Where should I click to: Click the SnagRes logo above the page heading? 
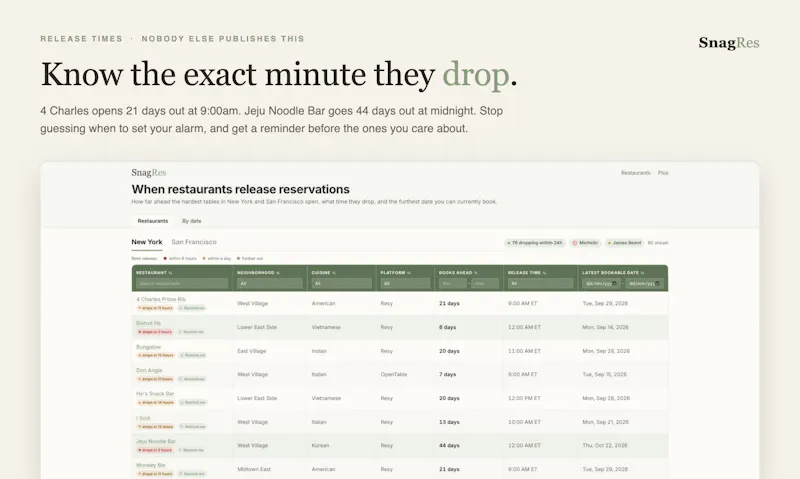pyautogui.click(x=148, y=172)
